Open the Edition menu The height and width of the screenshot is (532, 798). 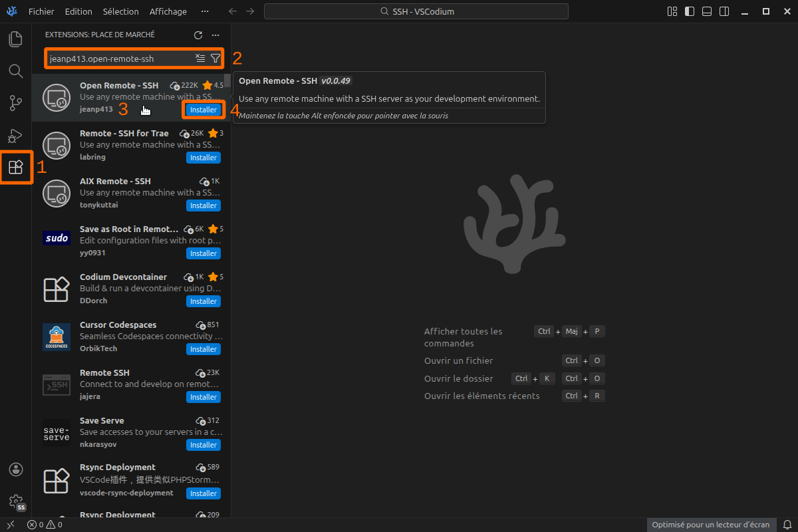[x=78, y=11]
